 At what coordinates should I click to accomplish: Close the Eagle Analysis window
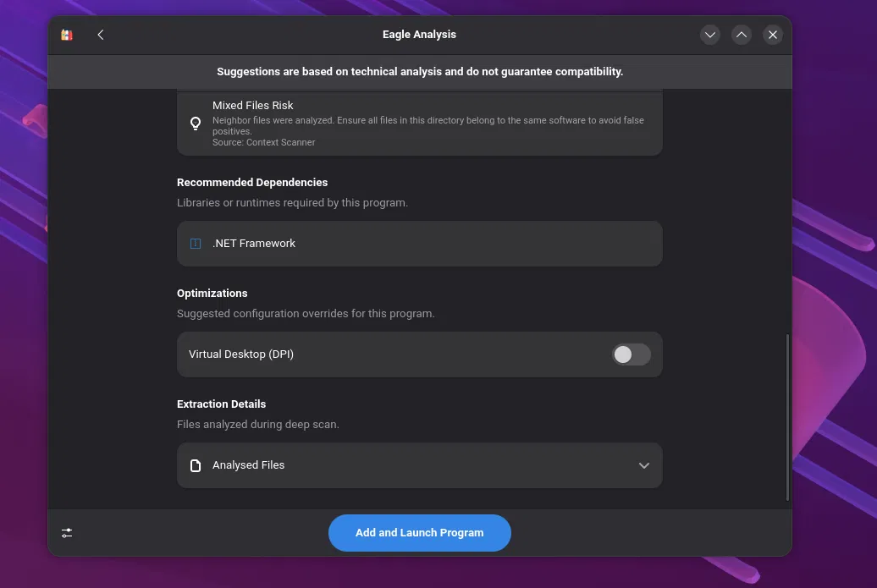(773, 35)
